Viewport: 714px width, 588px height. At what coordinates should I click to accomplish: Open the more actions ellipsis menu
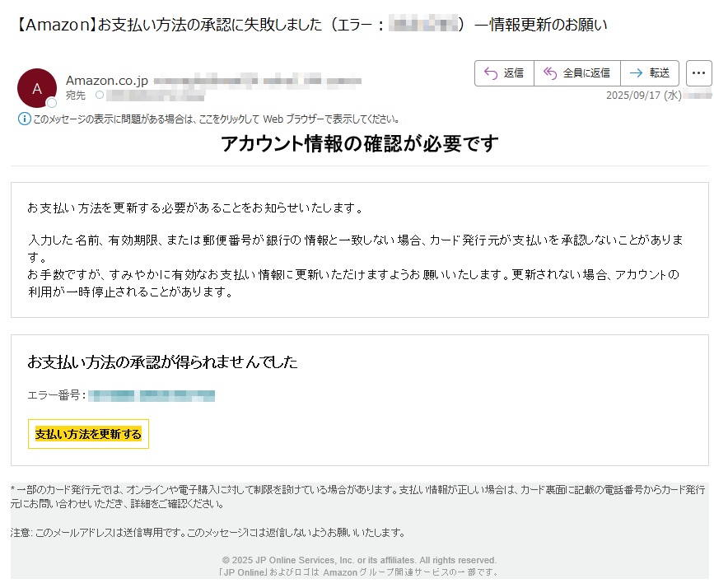(698, 72)
